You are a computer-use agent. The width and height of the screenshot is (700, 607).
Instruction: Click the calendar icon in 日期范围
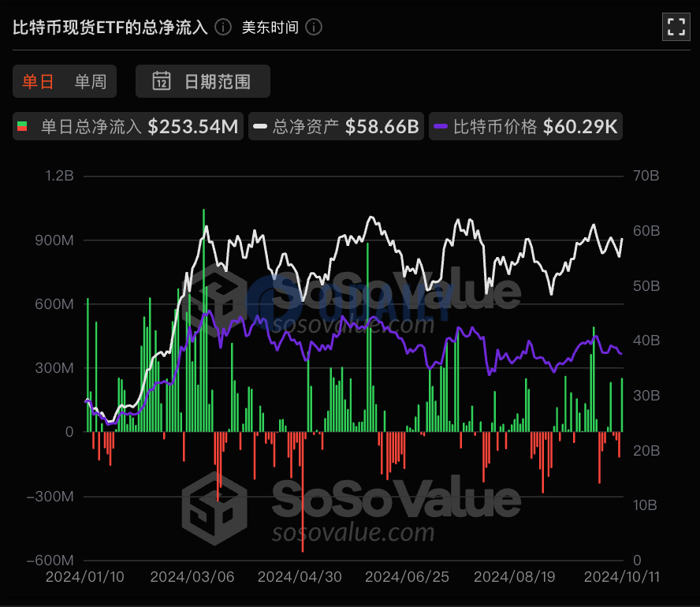tap(162, 81)
